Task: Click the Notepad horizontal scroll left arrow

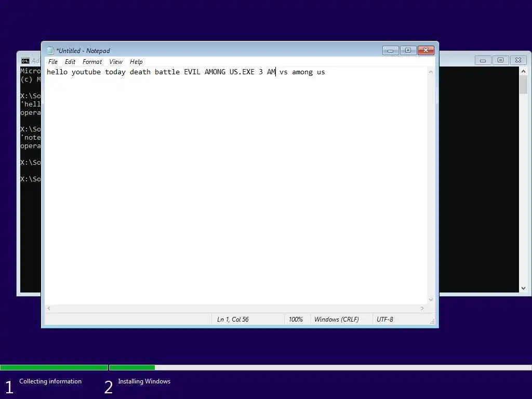Action: coord(49,309)
